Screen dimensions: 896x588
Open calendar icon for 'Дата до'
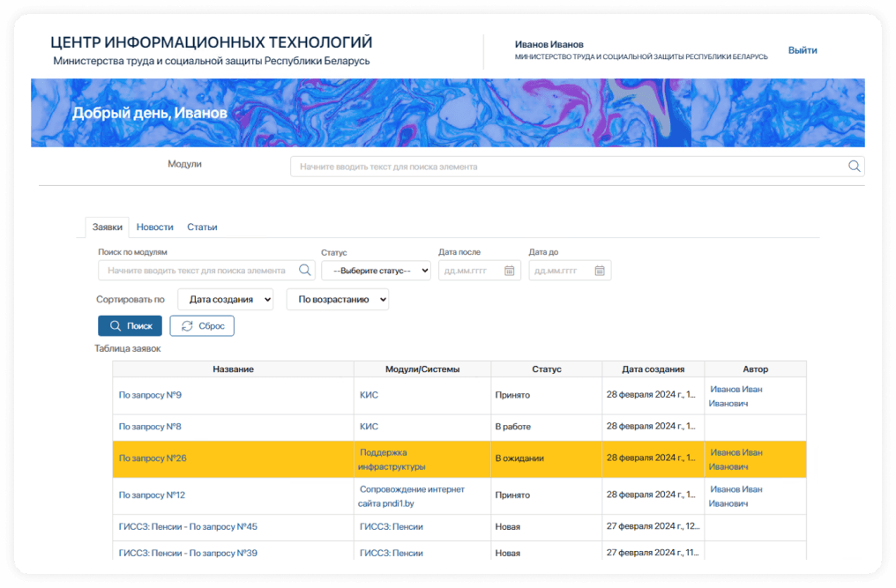coord(600,271)
